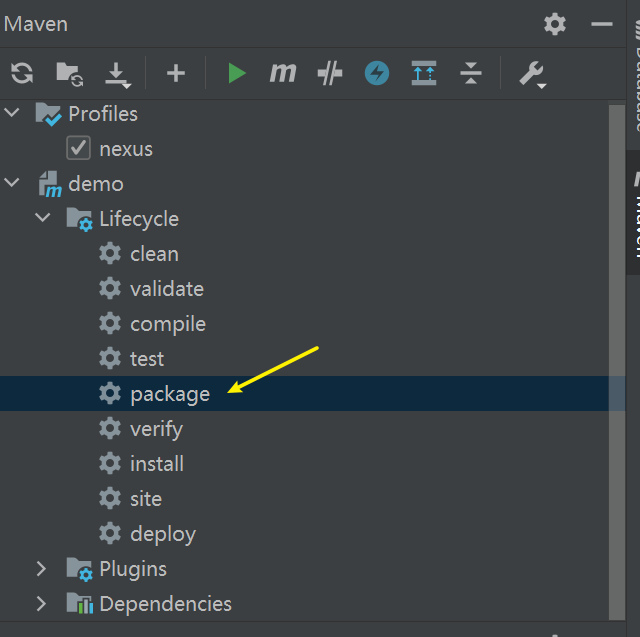Click the Maven tree vertical scrollbar

tap(617, 362)
